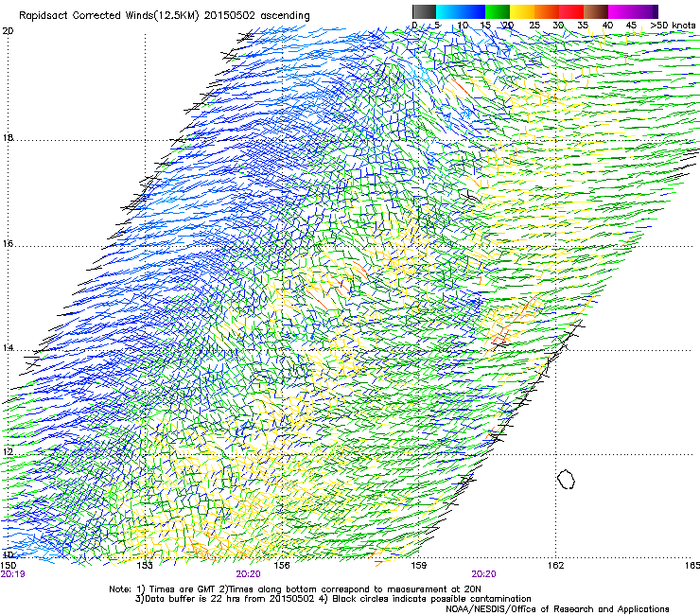The width and height of the screenshot is (700, 615).
Task: Click the latitude label 12 on left axis
Action: point(8,451)
